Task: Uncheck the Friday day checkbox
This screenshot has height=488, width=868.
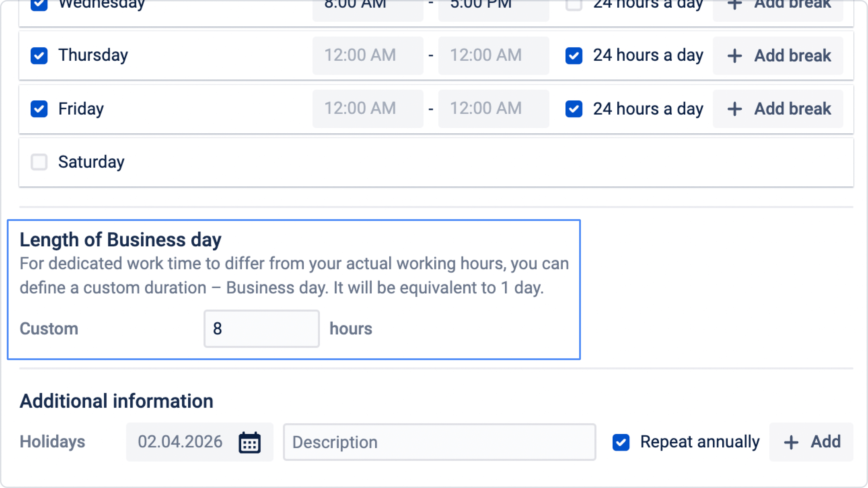Action: point(39,109)
